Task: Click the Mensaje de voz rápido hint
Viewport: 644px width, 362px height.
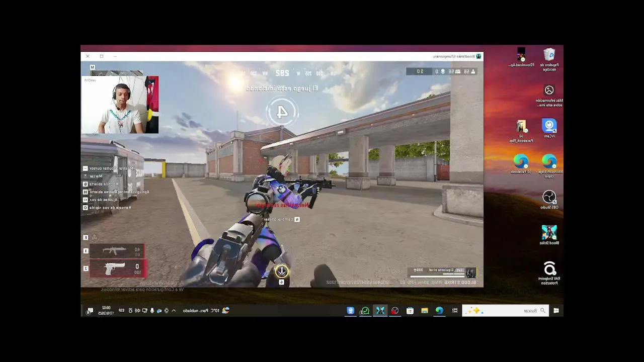Action: click(108, 207)
